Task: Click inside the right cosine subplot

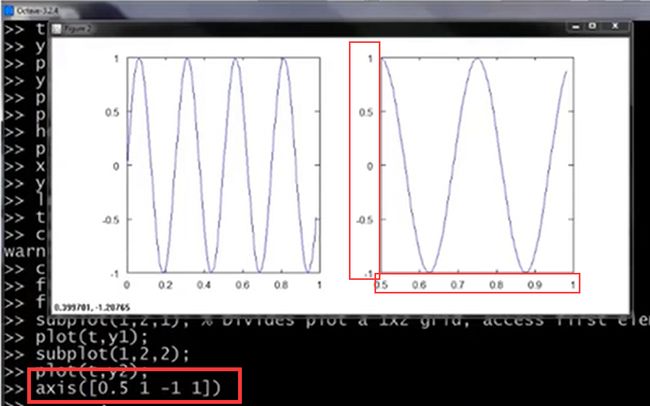Action: point(477,165)
